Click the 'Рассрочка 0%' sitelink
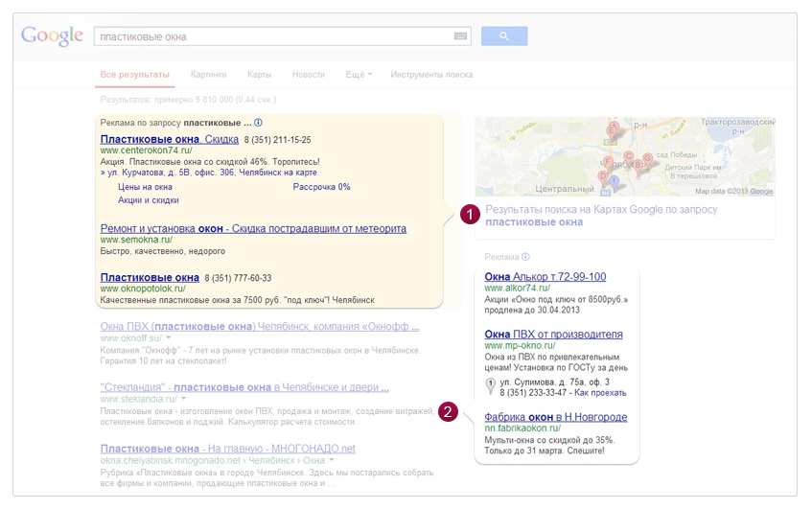The width and height of the screenshot is (812, 509). point(321,187)
